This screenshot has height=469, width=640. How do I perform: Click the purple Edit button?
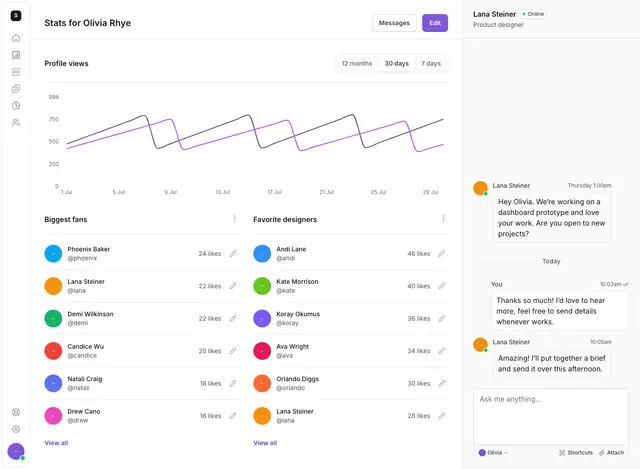pyautogui.click(x=435, y=23)
